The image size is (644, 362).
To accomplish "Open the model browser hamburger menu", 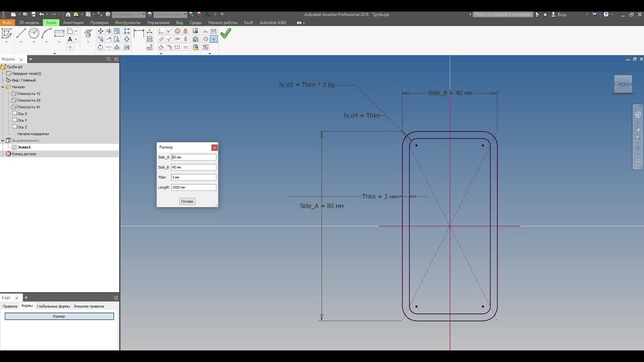I will [x=116, y=59].
